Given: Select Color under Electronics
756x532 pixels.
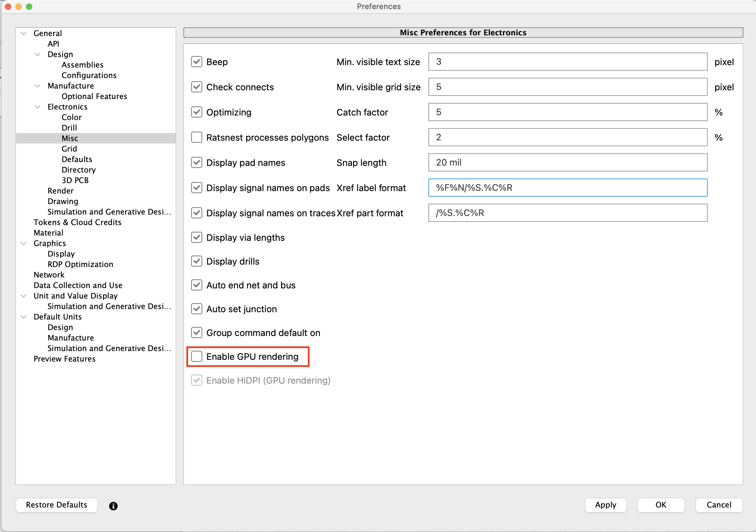Looking at the screenshot, I should [71, 117].
